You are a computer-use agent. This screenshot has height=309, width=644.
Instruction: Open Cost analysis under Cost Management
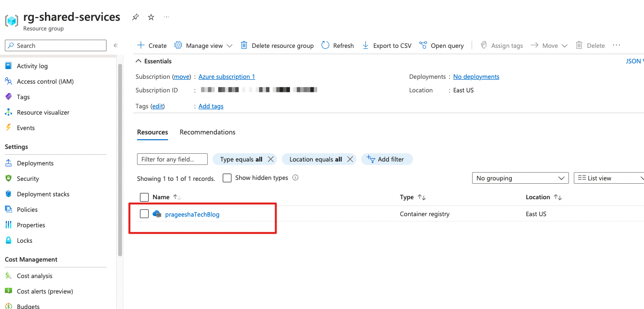click(34, 276)
